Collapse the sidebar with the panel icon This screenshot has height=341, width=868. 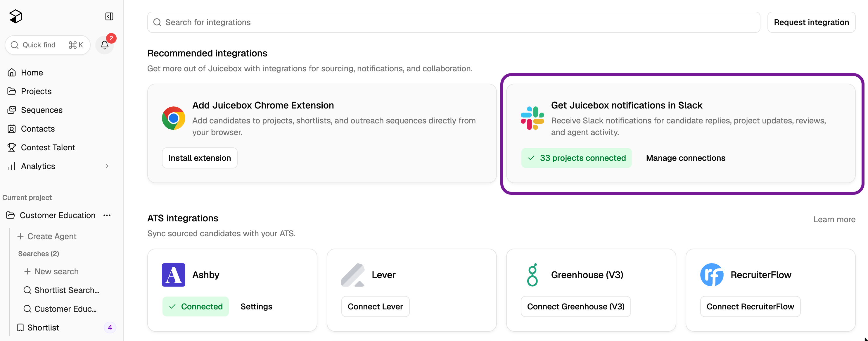click(109, 17)
